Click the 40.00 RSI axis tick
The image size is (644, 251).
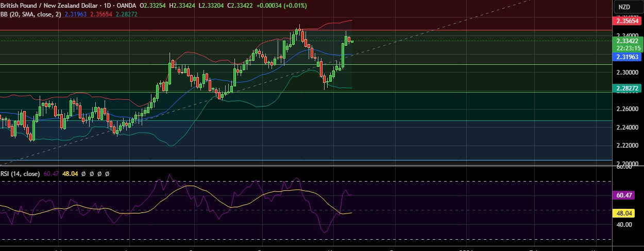[624, 225]
